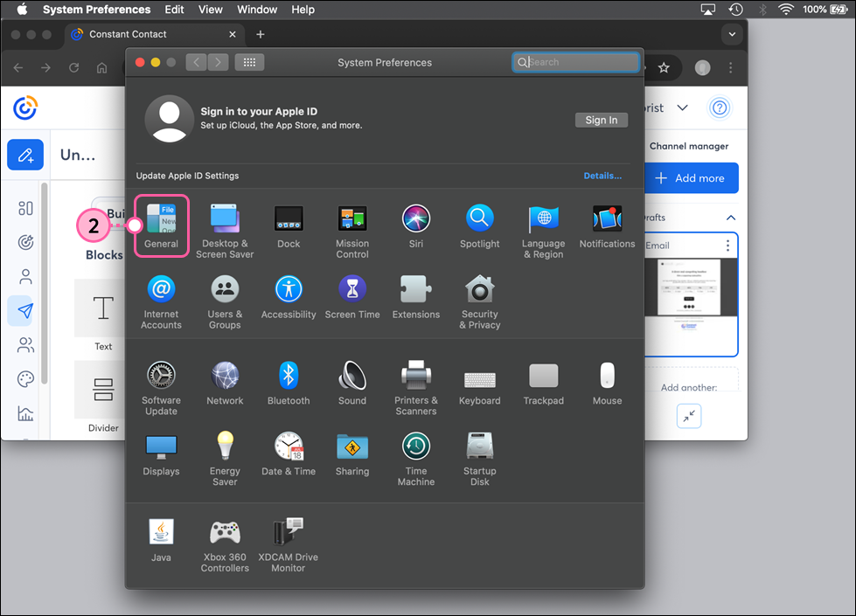This screenshot has width=856, height=616.
Task: Open Spotlight preferences
Action: pyautogui.click(x=479, y=218)
